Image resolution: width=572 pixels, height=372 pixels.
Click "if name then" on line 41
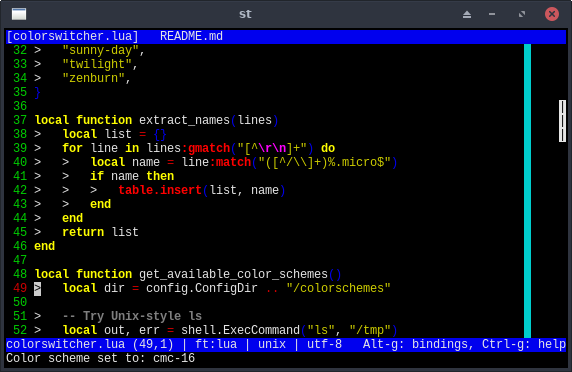pos(132,176)
